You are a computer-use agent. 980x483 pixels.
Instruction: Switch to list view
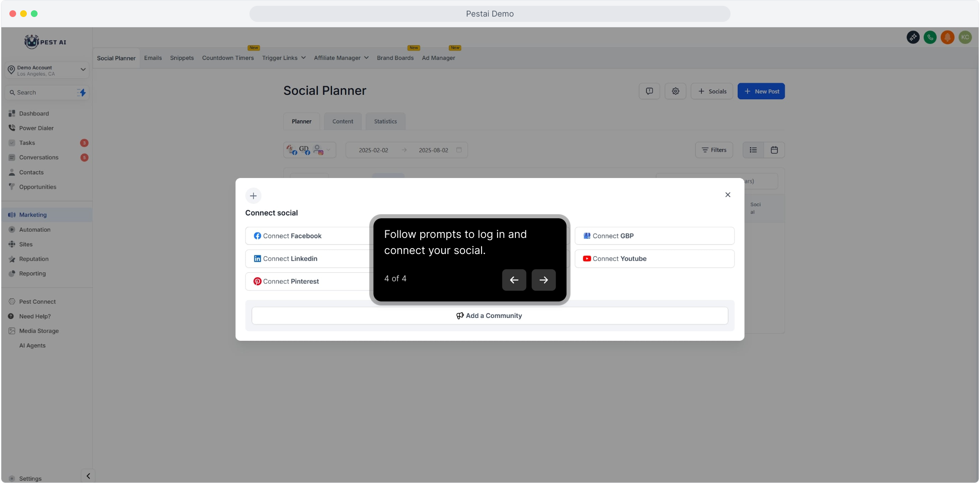(753, 150)
